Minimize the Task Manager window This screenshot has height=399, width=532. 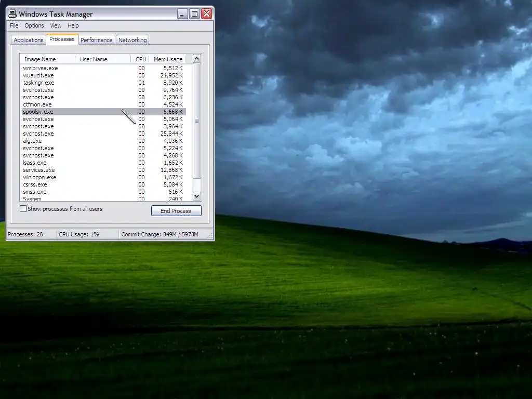click(182, 14)
